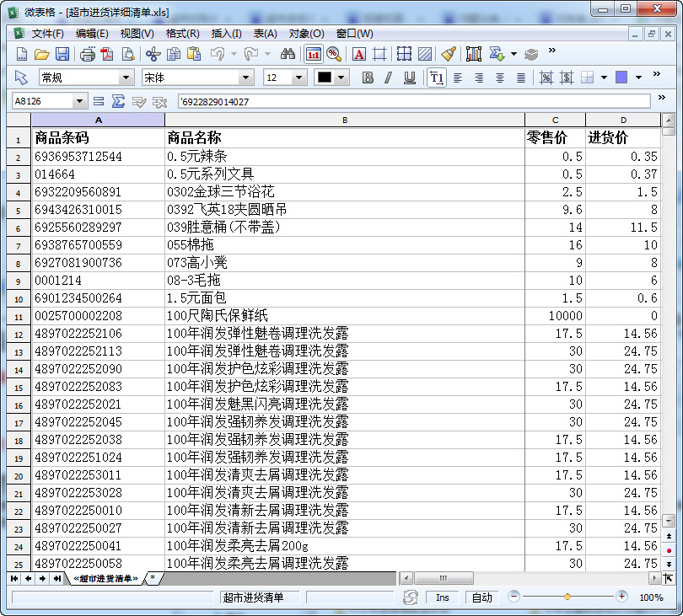Toggle italic formatting
This screenshot has width=683, height=616.
[389, 78]
